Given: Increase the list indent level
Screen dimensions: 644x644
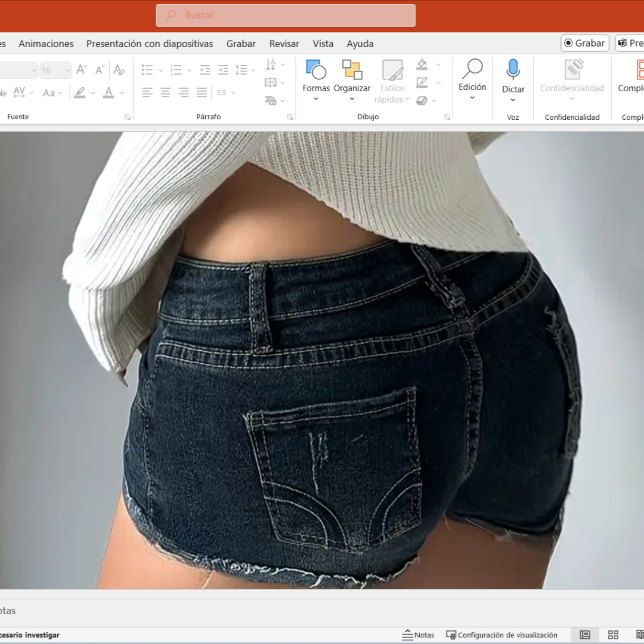Looking at the screenshot, I should pos(223,70).
